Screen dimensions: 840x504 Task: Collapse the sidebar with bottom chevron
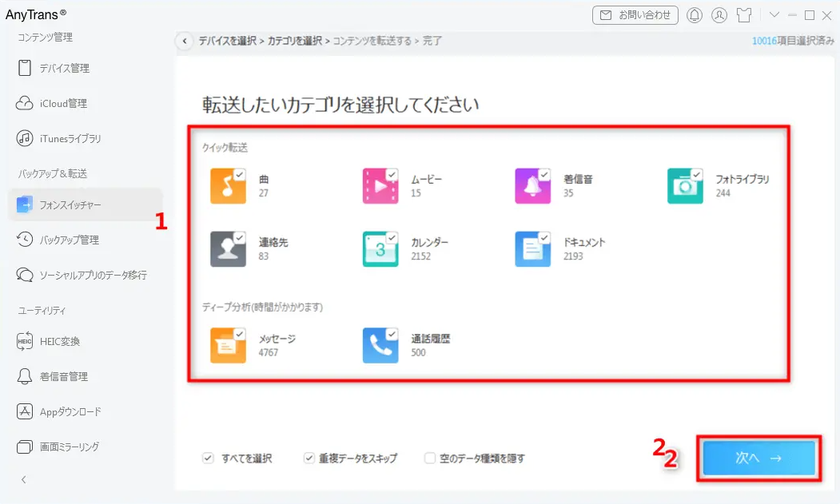point(23,480)
